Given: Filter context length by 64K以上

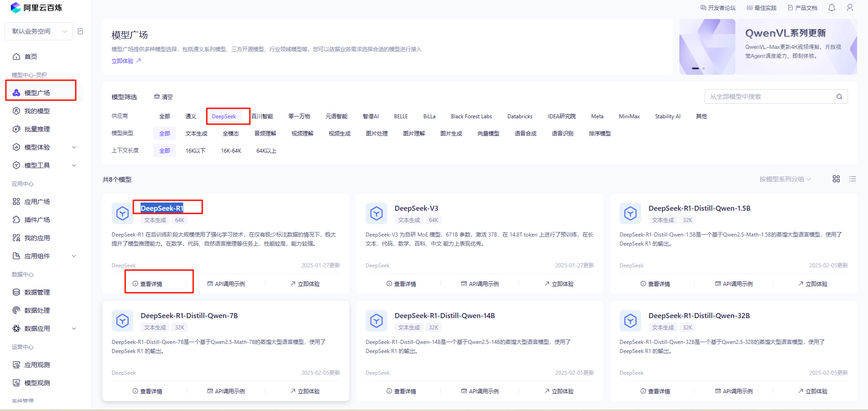Looking at the screenshot, I should point(266,151).
